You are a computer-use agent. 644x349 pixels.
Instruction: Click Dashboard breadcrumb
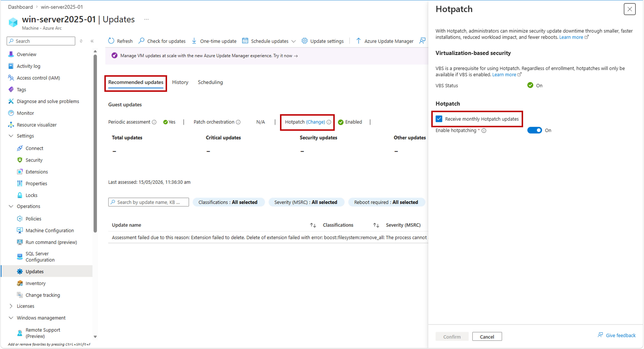coord(20,7)
